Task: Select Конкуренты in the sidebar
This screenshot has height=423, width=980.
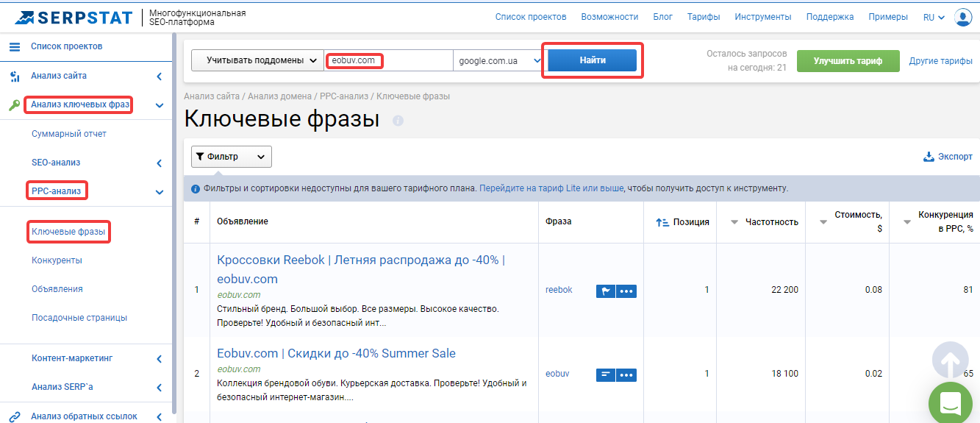Action: 57,260
